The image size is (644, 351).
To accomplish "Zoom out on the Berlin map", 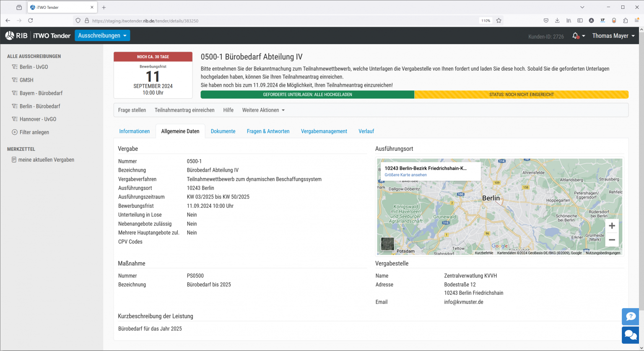I will pos(612,240).
